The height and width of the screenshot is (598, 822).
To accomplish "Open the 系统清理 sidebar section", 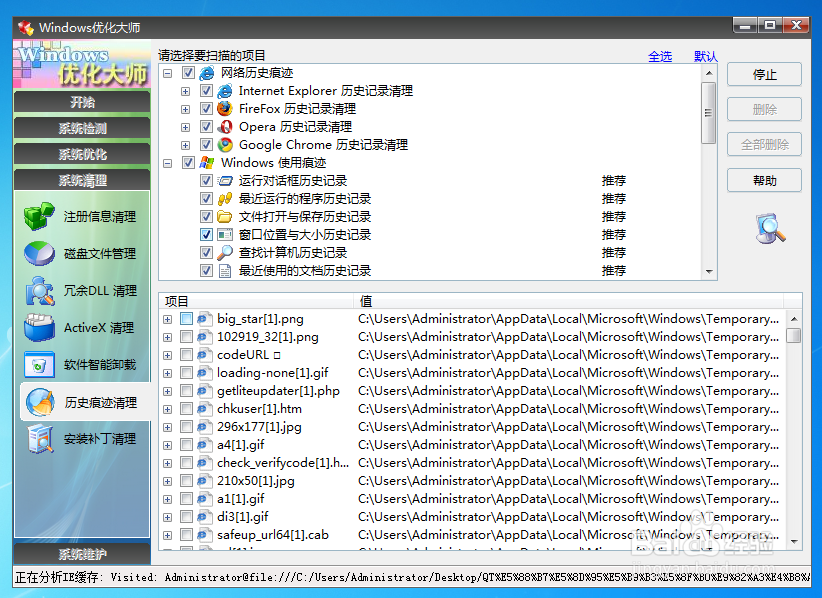I will 82,181.
